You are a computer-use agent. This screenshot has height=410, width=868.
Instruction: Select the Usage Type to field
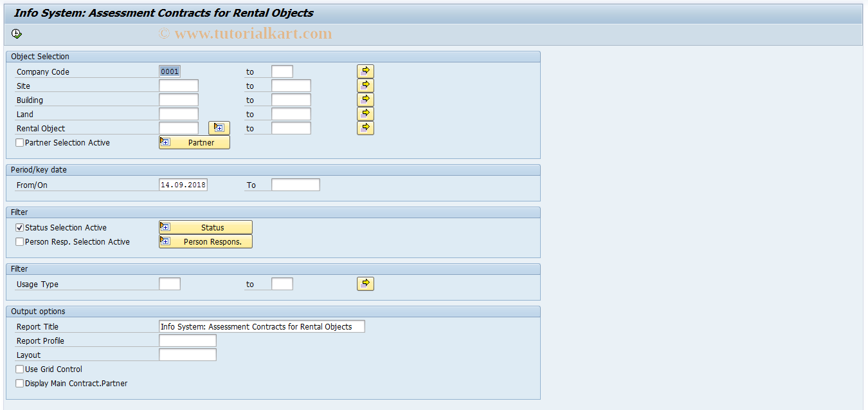coord(282,284)
